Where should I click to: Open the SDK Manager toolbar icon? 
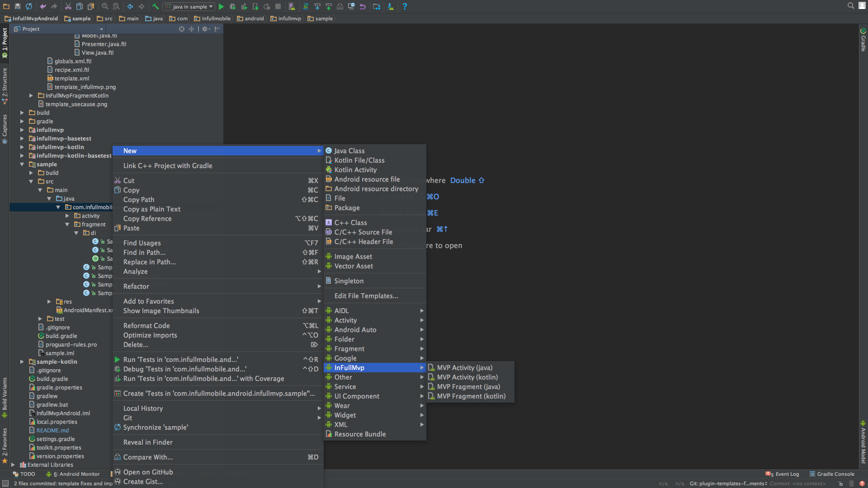click(x=391, y=6)
